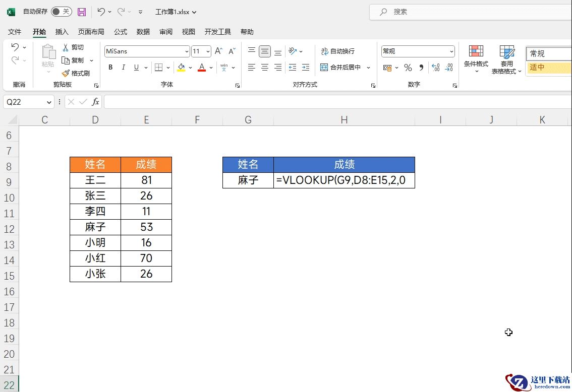Click the center horizontally icon

[x=265, y=68]
